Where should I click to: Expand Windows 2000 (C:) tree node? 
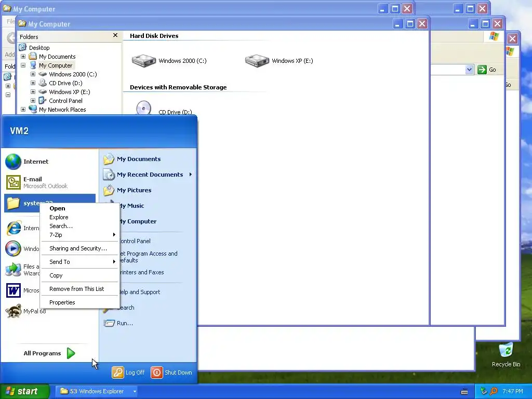tap(33, 74)
